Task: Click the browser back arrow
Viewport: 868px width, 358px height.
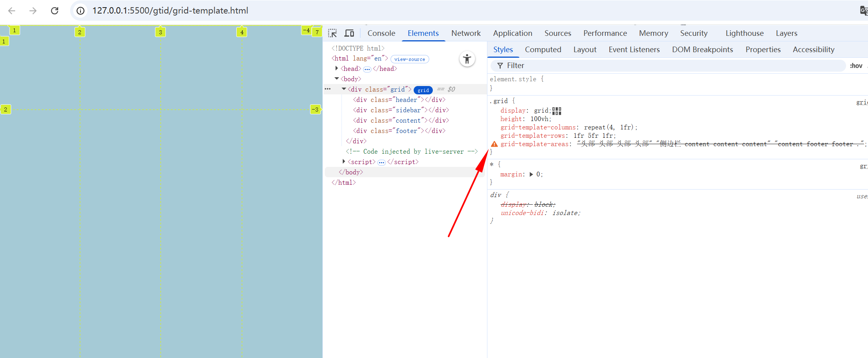Action: coord(12,11)
